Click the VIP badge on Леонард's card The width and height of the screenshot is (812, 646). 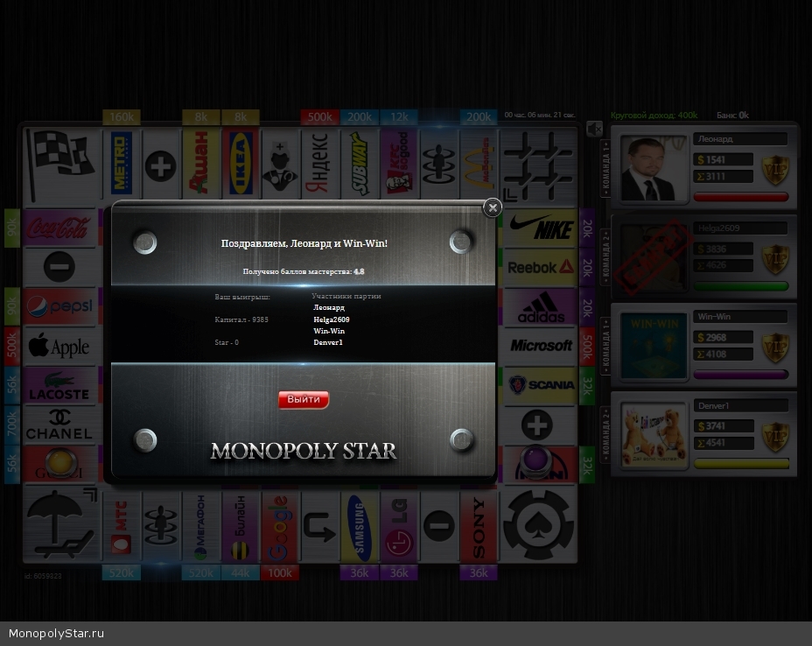click(775, 170)
